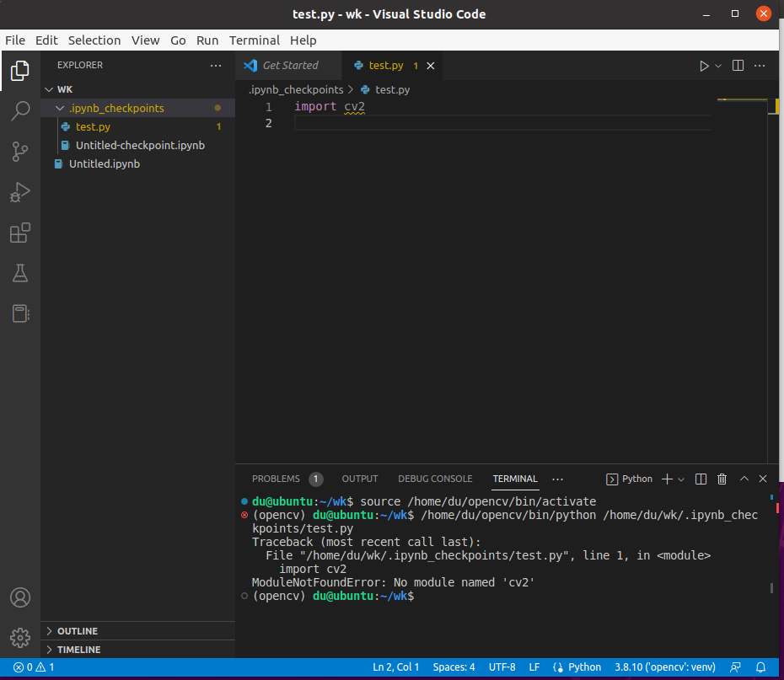Viewport: 784px width, 680px height.
Task: Open the Go menu
Action: pos(178,40)
